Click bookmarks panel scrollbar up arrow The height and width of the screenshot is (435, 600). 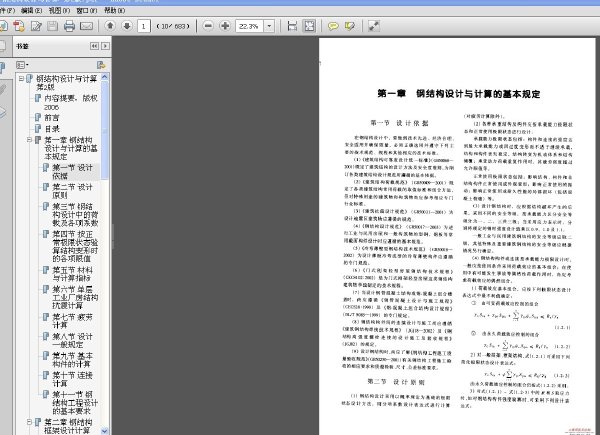tap(104, 77)
